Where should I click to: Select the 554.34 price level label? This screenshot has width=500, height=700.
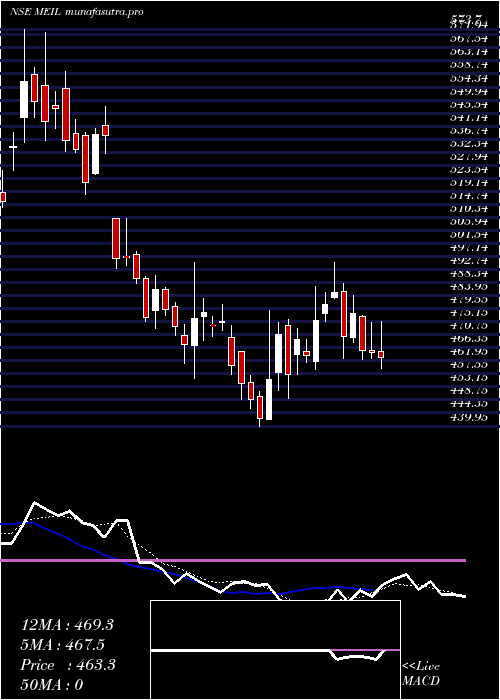(x=469, y=78)
